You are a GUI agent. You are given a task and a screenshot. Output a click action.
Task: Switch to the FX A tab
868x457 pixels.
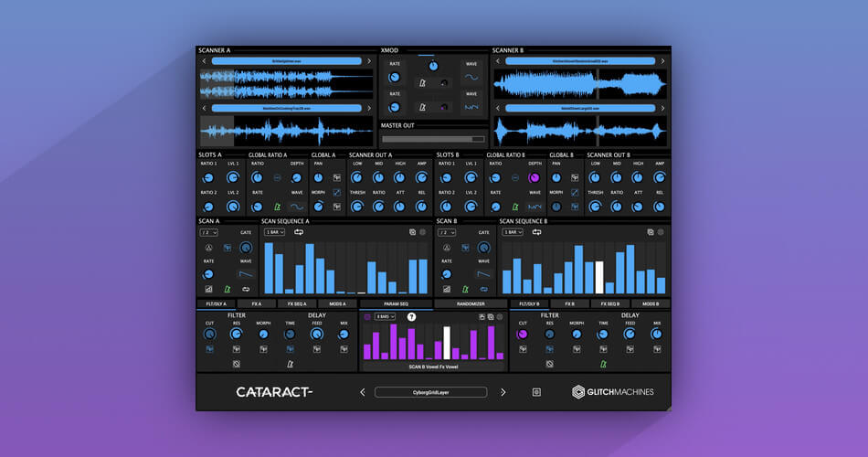(257, 304)
